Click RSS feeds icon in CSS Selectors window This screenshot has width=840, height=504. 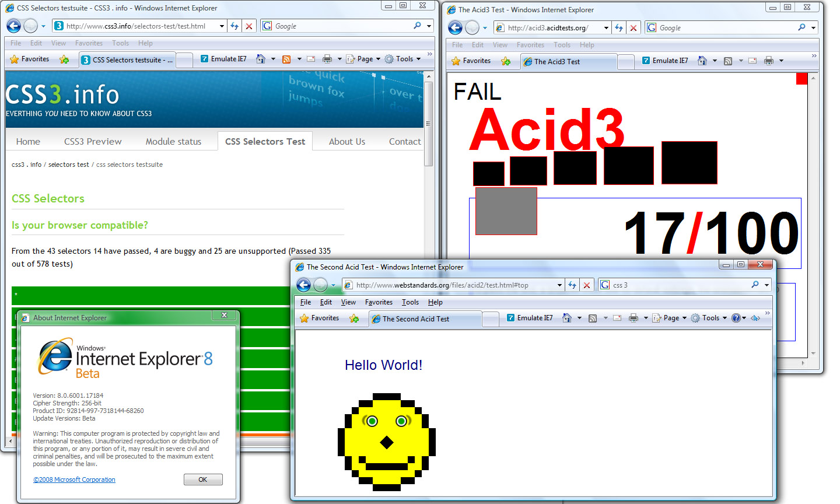[286, 59]
